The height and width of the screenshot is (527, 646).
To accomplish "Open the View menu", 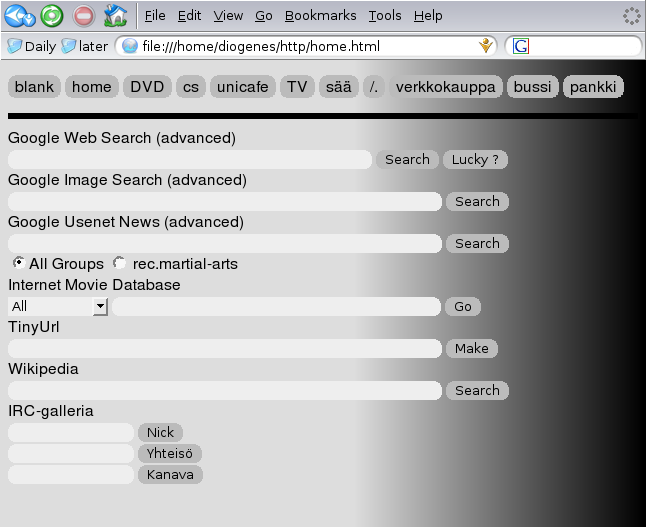I will pos(228,16).
